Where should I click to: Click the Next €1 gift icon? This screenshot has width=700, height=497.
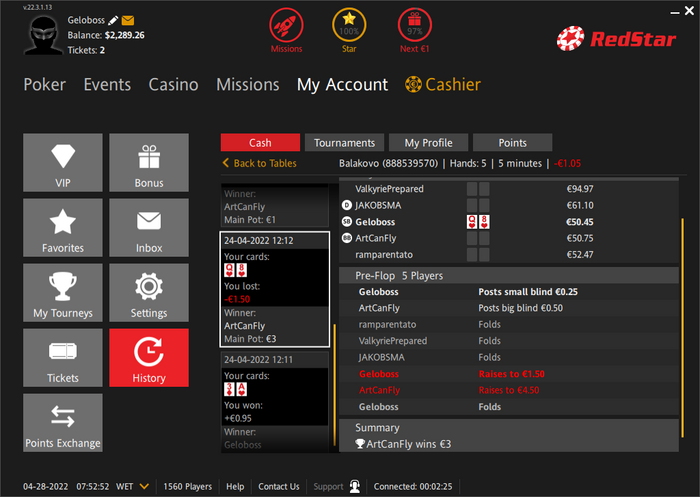click(x=415, y=25)
